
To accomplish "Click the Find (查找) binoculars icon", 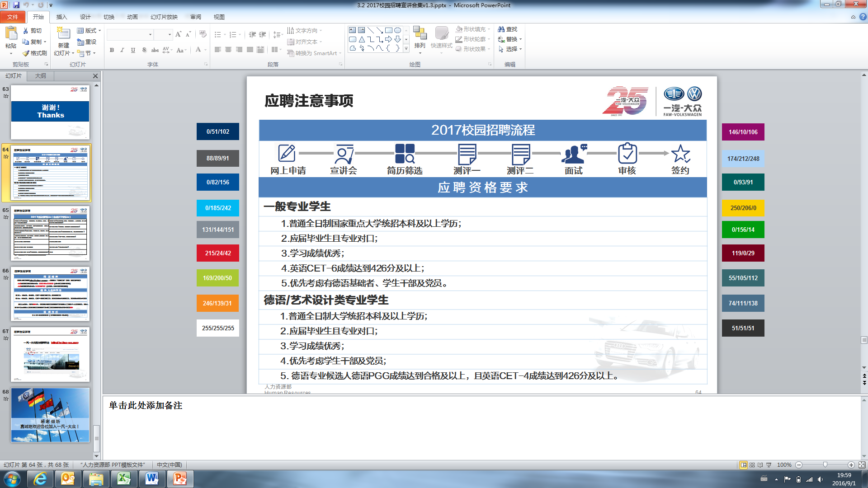I will point(501,29).
